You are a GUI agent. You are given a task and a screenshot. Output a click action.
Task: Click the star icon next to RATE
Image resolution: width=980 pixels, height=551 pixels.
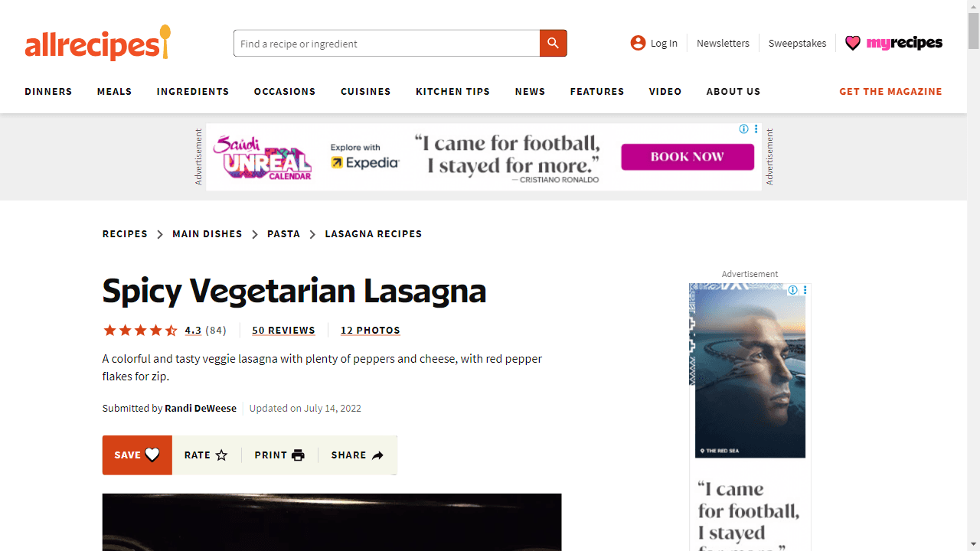tap(221, 455)
